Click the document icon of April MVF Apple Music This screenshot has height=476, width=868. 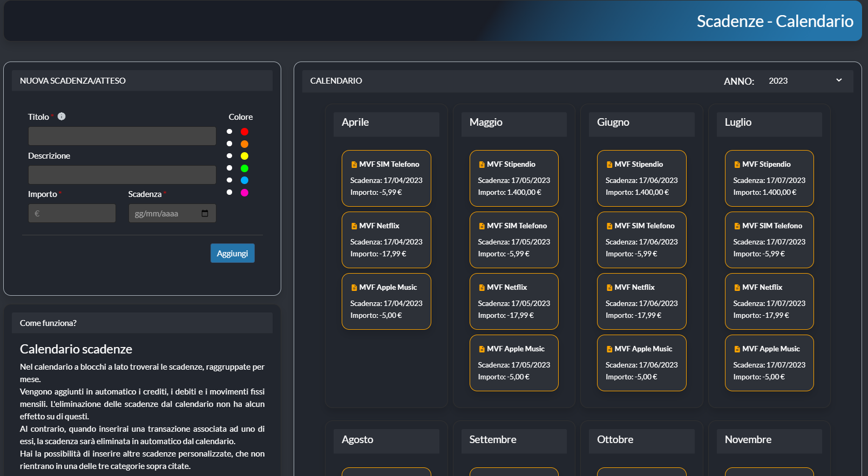(354, 288)
